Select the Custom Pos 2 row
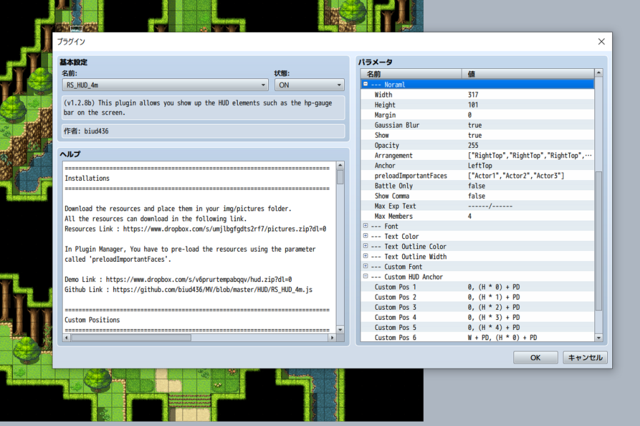This screenshot has height=426, width=640. (477, 297)
